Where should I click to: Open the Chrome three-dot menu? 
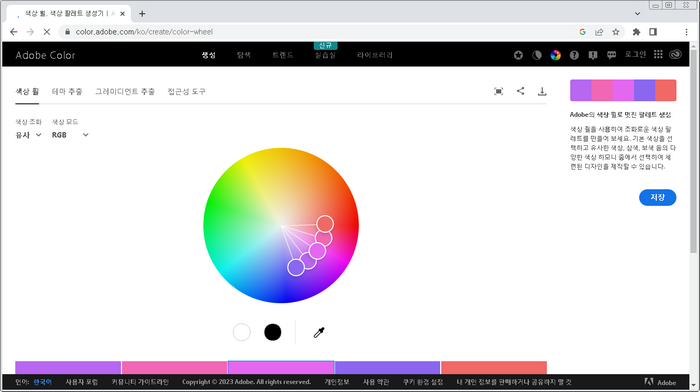pyautogui.click(x=686, y=32)
